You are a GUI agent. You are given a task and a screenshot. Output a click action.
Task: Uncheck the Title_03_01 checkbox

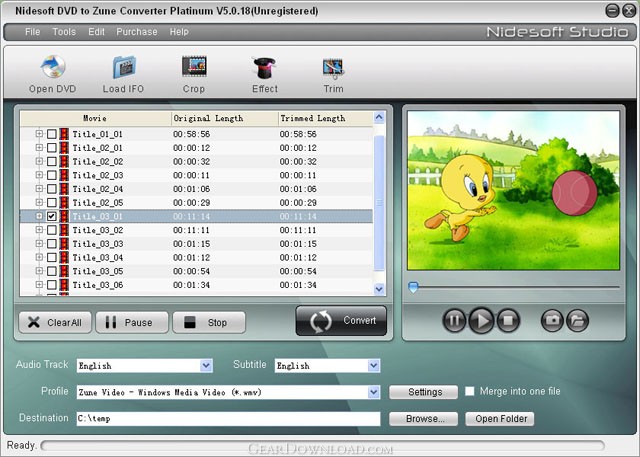[51, 216]
